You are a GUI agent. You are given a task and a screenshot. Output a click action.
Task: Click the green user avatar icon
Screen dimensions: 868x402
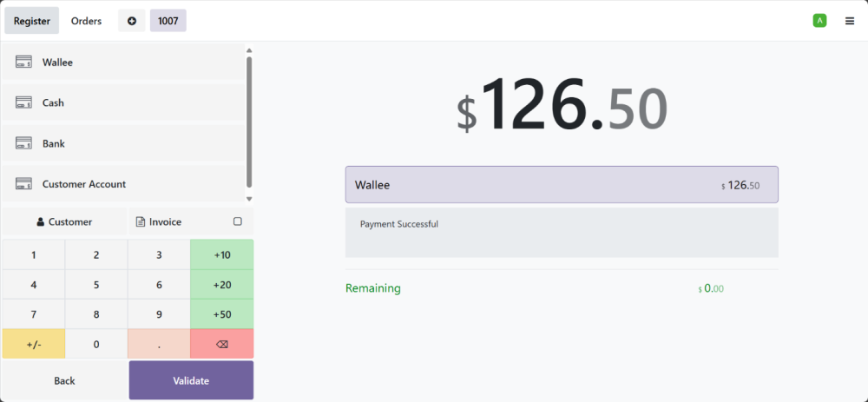coord(819,21)
